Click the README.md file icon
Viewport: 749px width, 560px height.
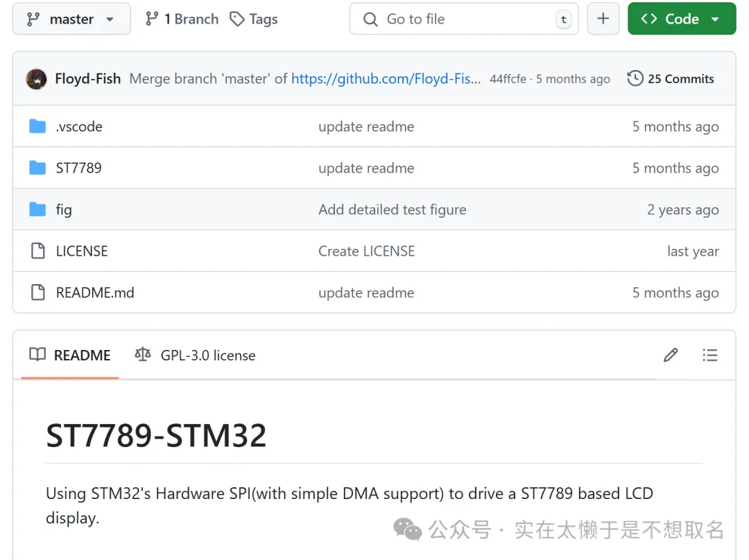click(37, 292)
